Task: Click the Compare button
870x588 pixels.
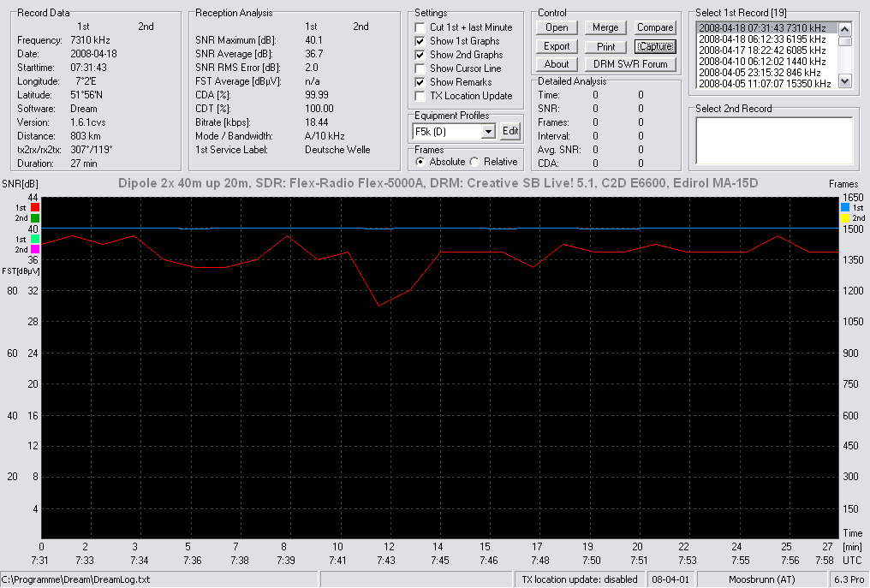Action: (655, 27)
